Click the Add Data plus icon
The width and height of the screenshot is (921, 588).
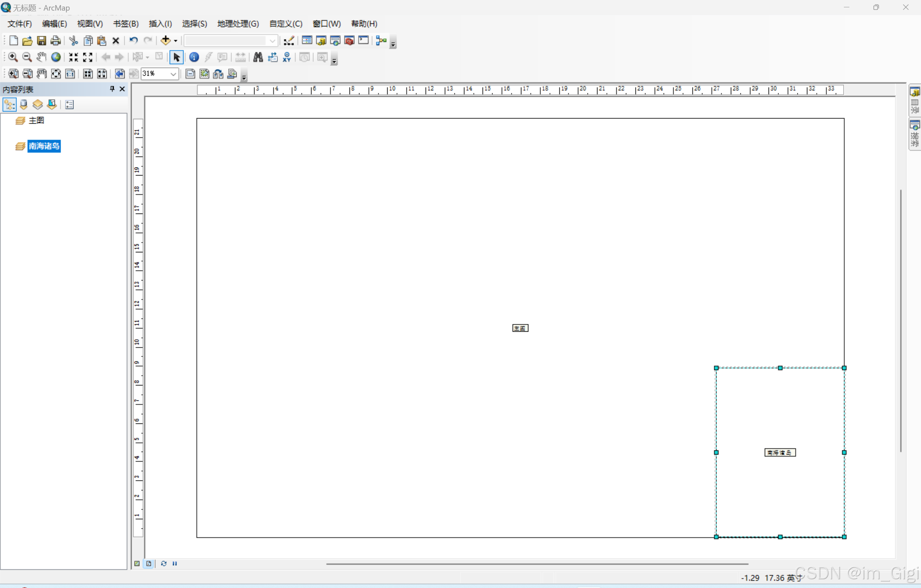click(x=165, y=40)
